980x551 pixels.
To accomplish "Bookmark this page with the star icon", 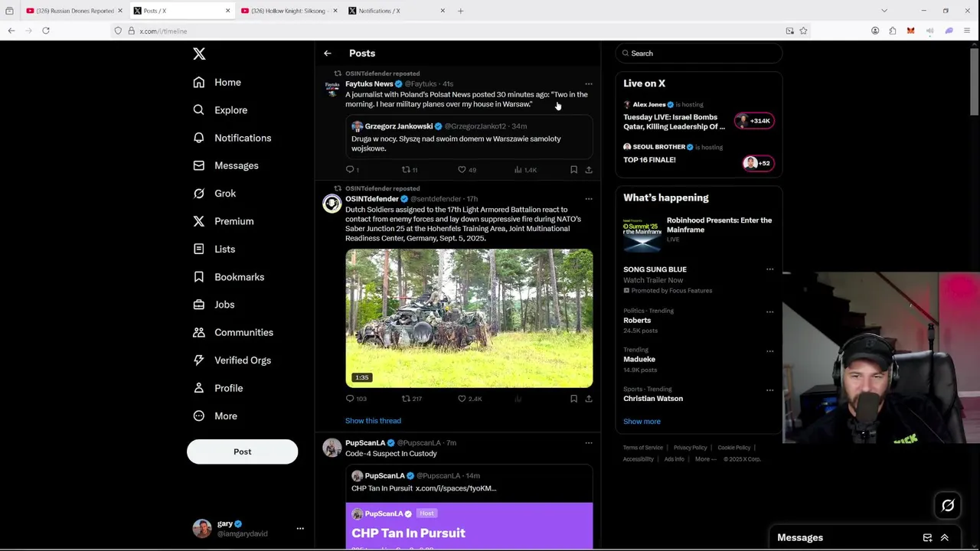I will coord(803,31).
